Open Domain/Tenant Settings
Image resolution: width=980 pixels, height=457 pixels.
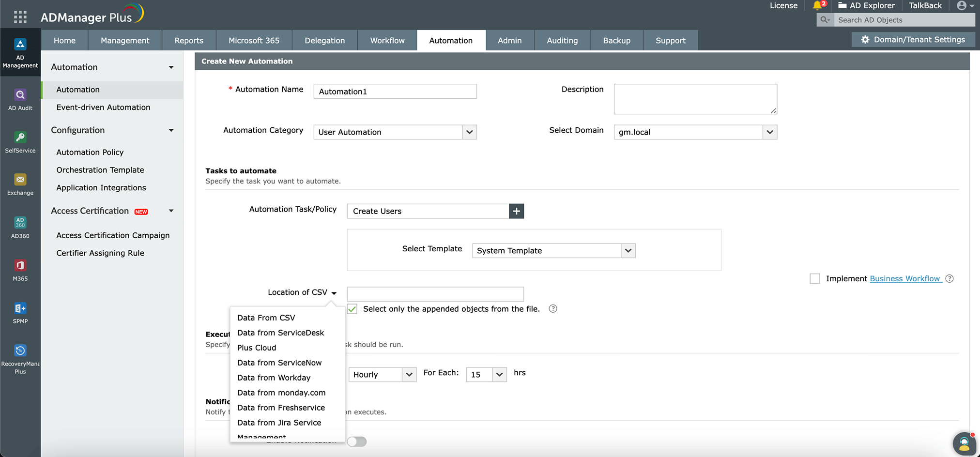point(913,40)
